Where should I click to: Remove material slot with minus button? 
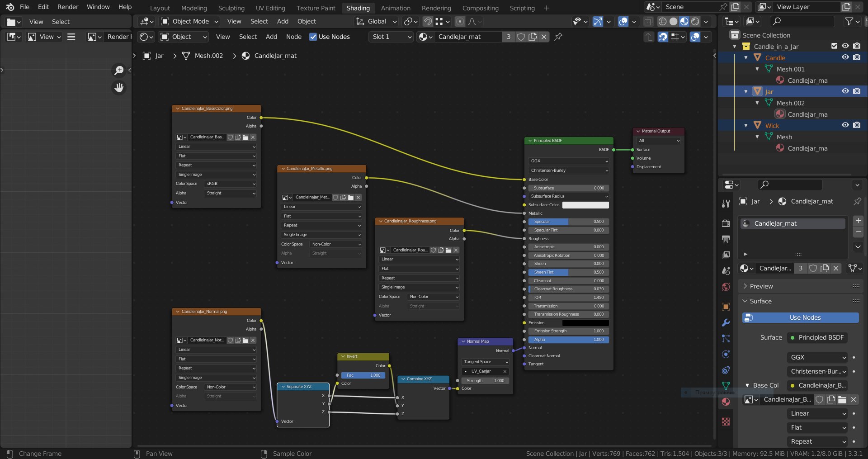(858, 232)
